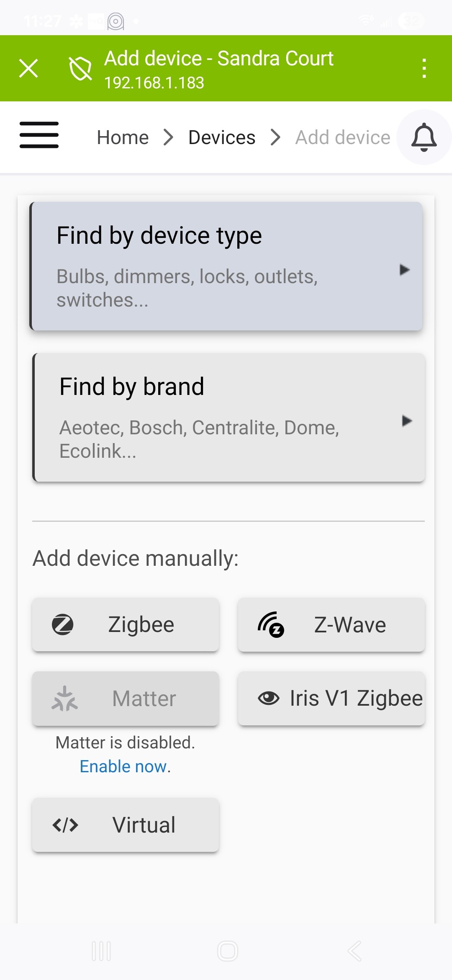Open the hamburger navigation menu
The image size is (452, 980).
tap(39, 135)
